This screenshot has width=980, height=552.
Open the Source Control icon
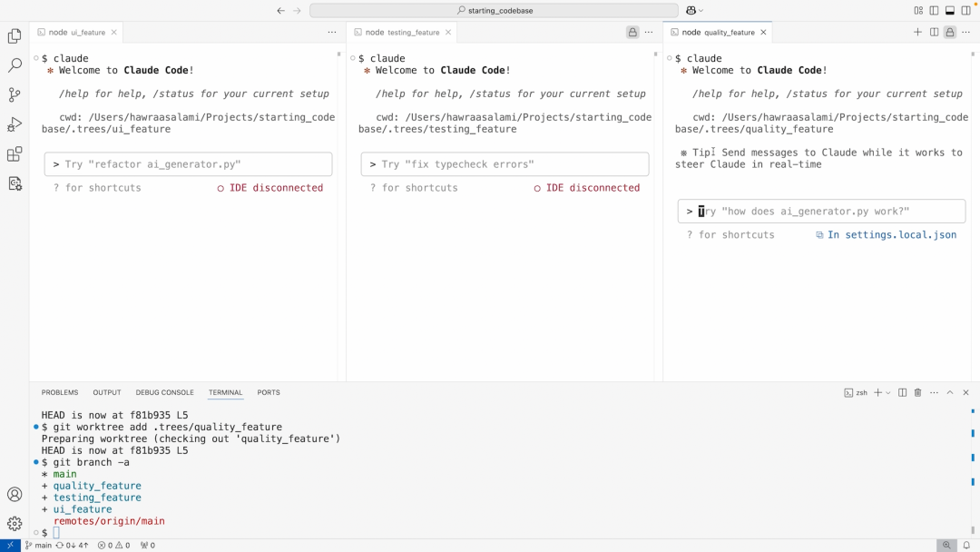click(14, 94)
